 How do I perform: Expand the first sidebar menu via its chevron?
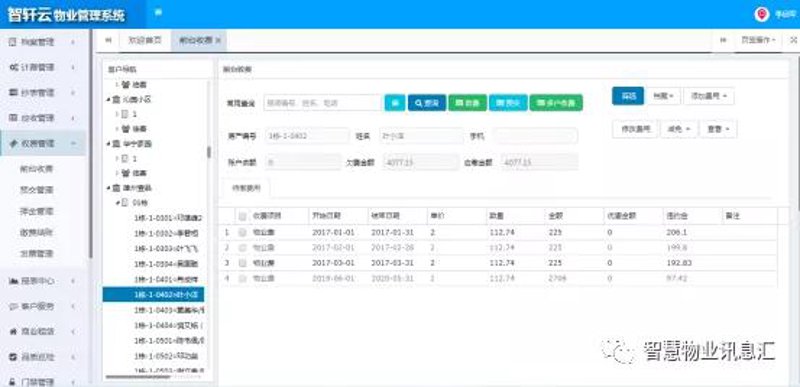73,42
